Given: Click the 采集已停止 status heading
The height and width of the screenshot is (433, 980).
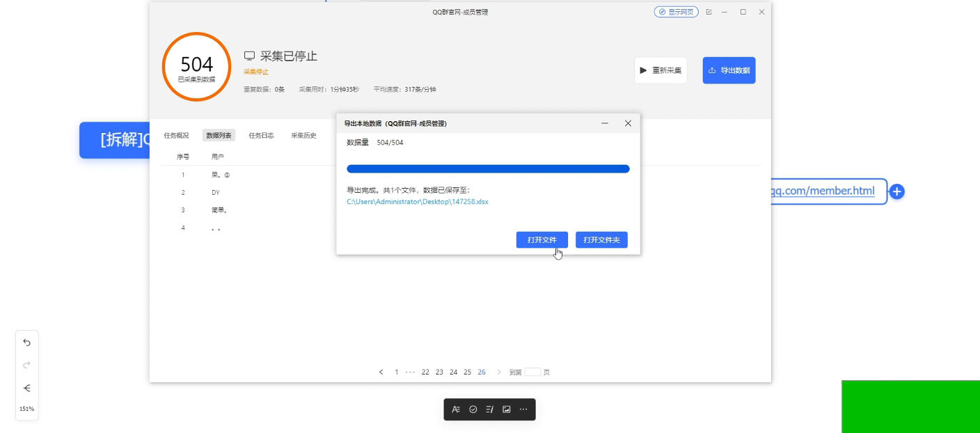Looking at the screenshot, I should point(289,56).
